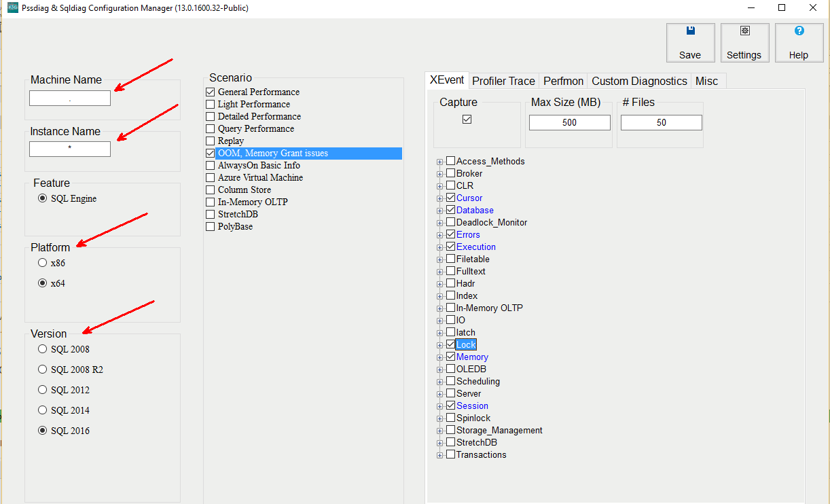Expand the Memory event category
This screenshot has height=504, width=830.
(440, 357)
